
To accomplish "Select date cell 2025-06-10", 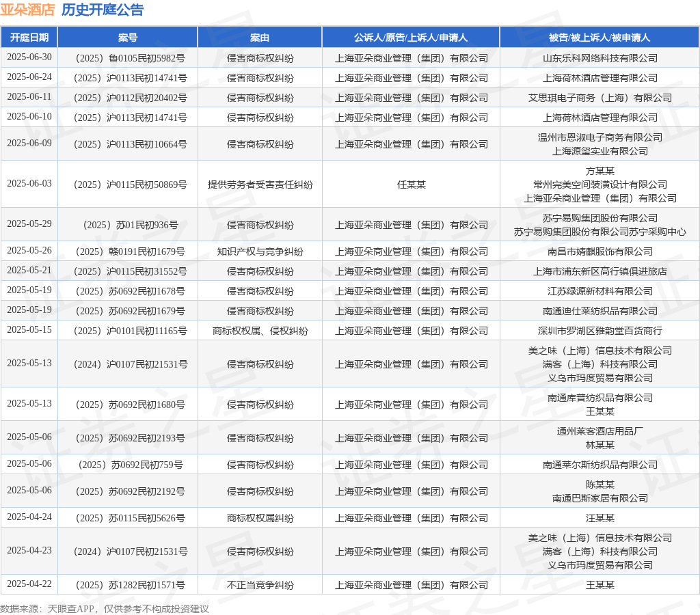I will coord(29,116).
